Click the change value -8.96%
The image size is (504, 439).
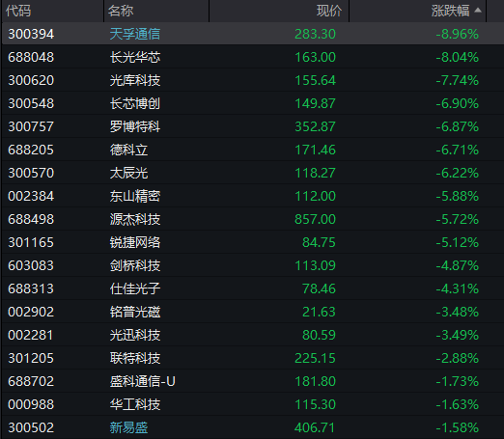(x=458, y=34)
